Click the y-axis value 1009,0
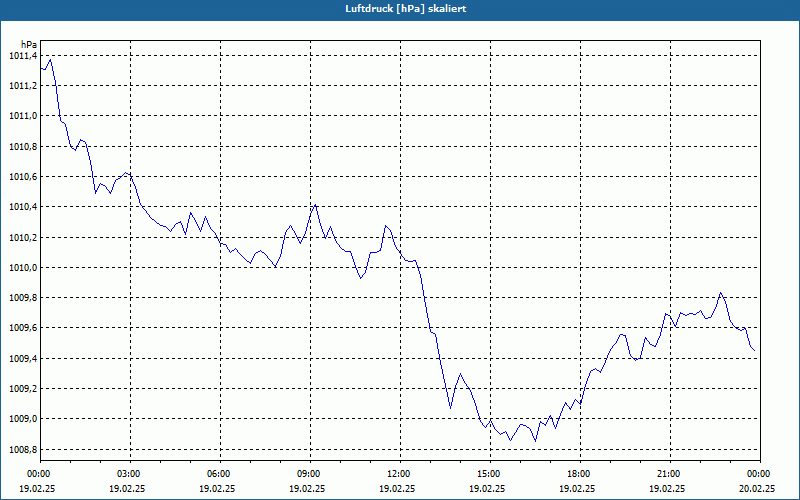 tap(23, 418)
